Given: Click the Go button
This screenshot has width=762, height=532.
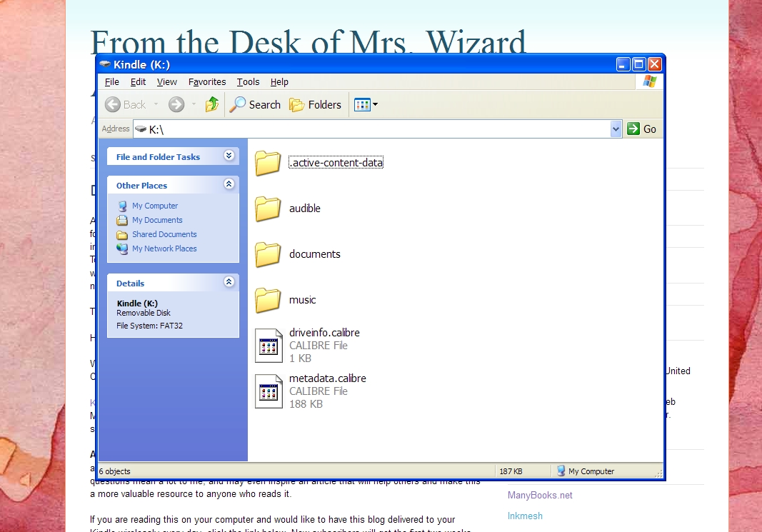Looking at the screenshot, I should click(641, 129).
